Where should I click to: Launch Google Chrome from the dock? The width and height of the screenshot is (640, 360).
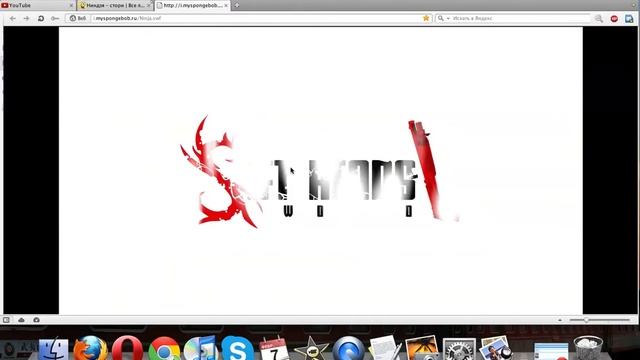click(x=164, y=349)
